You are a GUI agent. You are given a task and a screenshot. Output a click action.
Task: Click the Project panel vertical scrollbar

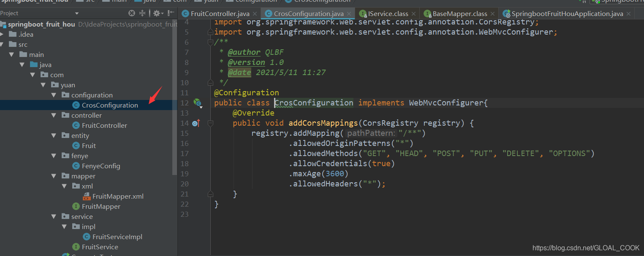[175, 97]
